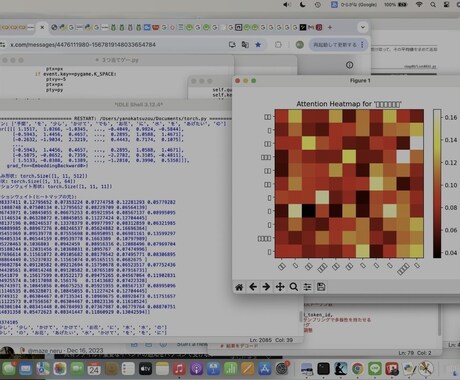
Task: Click the battery status in menu bar
Action: [x=396, y=5]
